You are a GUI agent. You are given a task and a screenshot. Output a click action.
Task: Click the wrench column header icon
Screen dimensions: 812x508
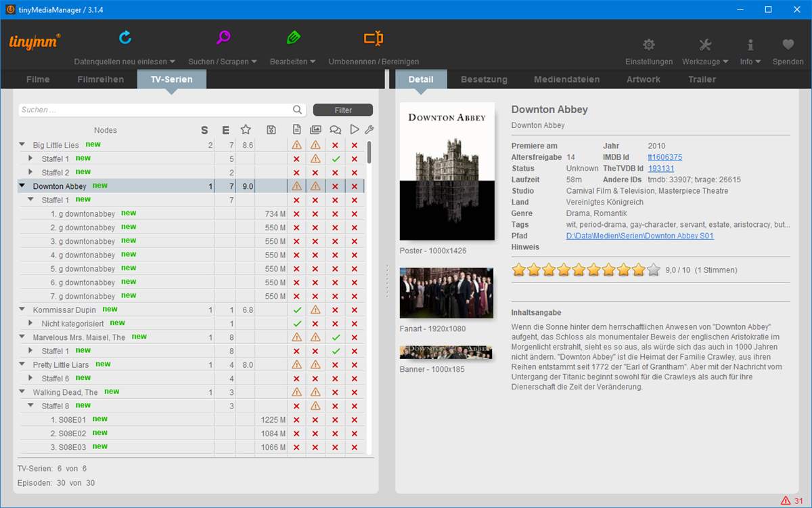[369, 130]
